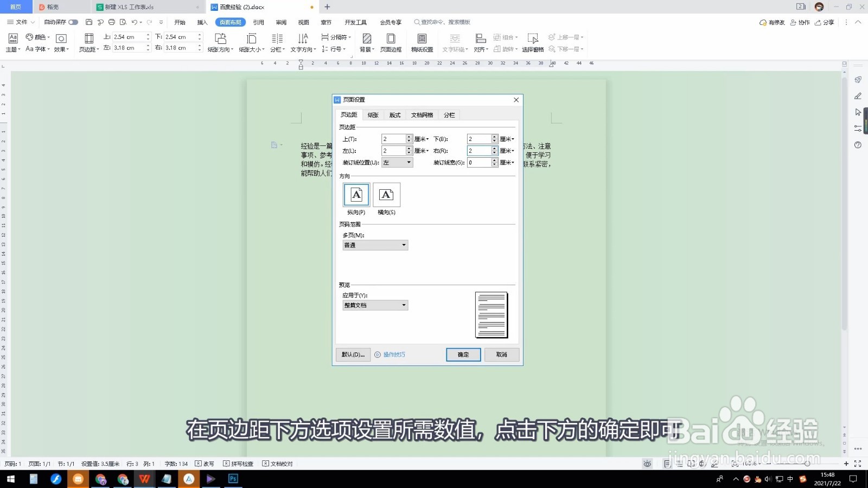Click the 操作技巧 link

[x=393, y=354]
